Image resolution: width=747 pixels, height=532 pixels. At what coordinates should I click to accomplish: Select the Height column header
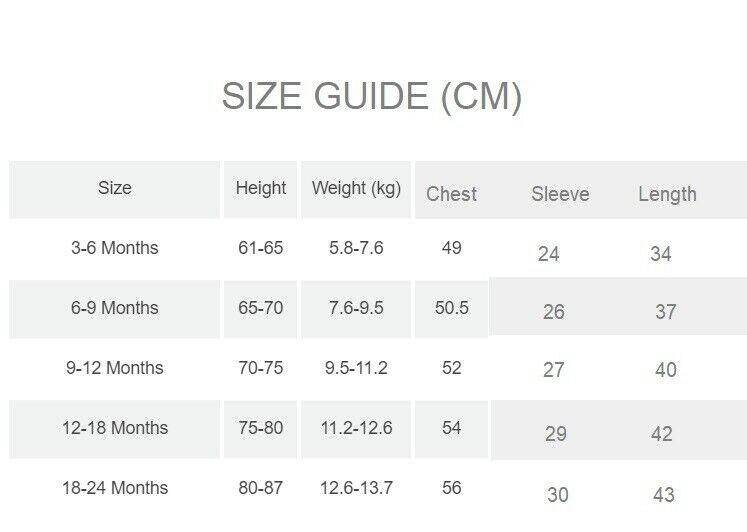[x=261, y=188]
